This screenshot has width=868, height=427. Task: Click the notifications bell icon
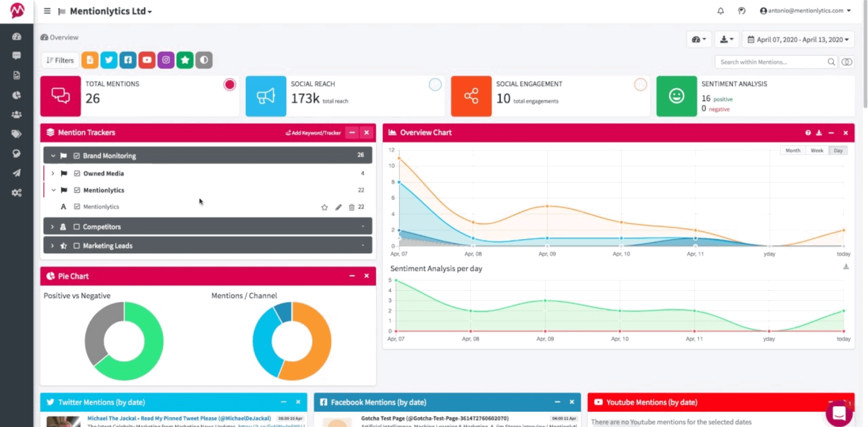coord(721,11)
